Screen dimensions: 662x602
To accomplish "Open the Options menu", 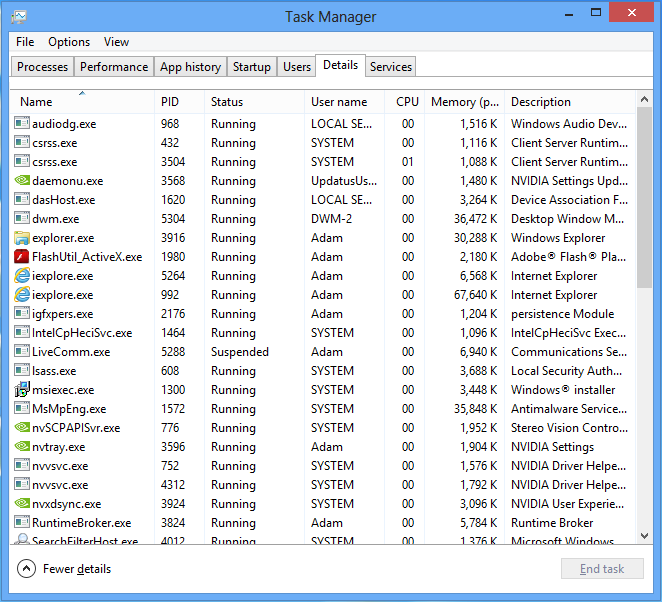I will click(69, 42).
